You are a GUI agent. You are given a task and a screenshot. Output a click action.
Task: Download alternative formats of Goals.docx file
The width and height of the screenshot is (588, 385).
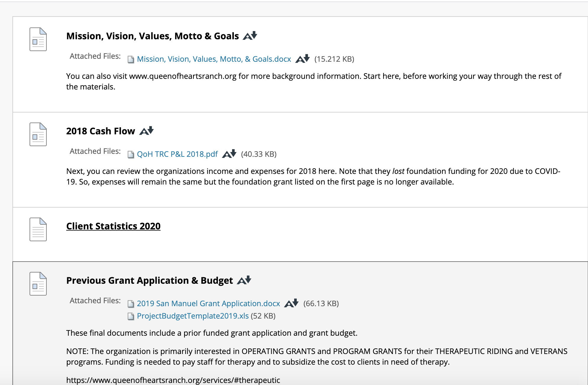coord(303,59)
